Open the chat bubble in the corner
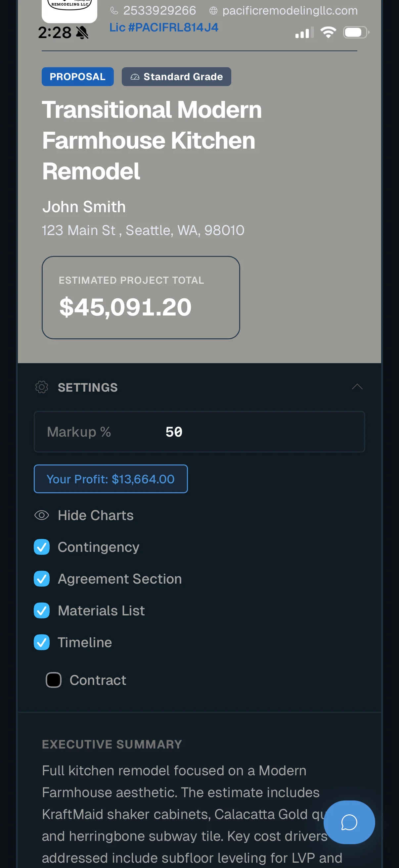 point(349,823)
